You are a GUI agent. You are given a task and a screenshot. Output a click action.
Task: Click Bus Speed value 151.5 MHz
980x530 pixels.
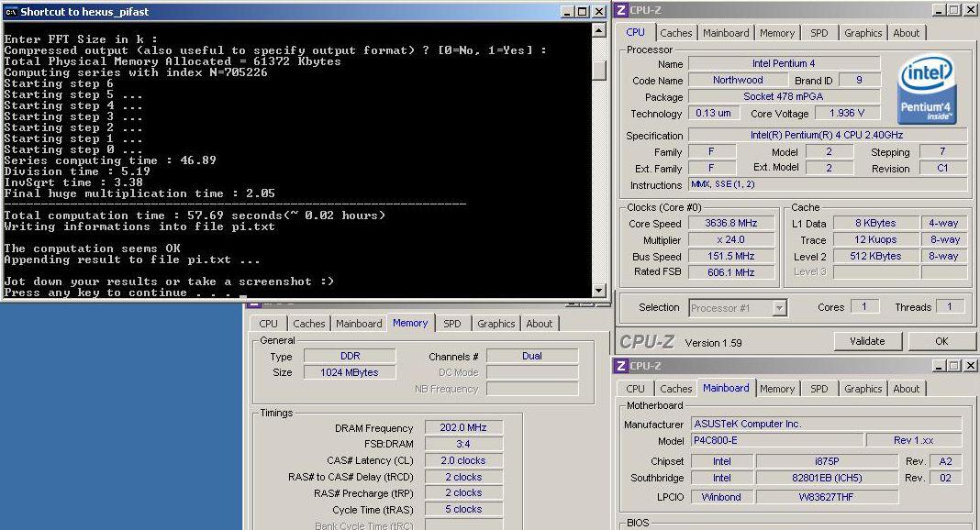pyautogui.click(x=730, y=256)
